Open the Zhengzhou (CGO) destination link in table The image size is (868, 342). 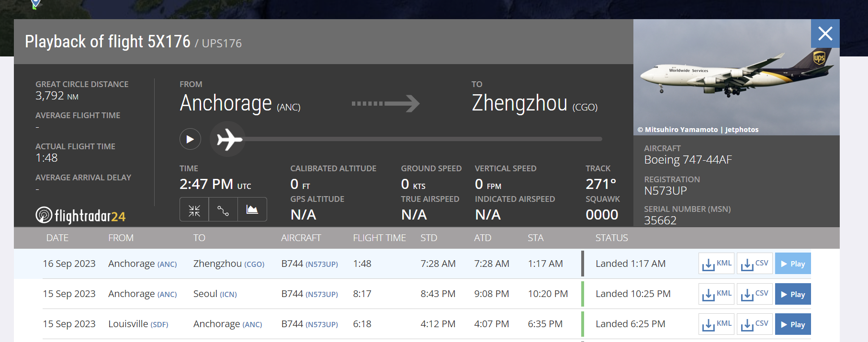(x=229, y=264)
